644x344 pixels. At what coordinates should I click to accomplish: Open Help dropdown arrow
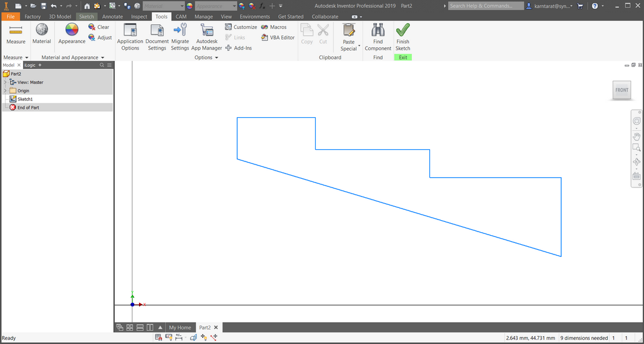602,6
